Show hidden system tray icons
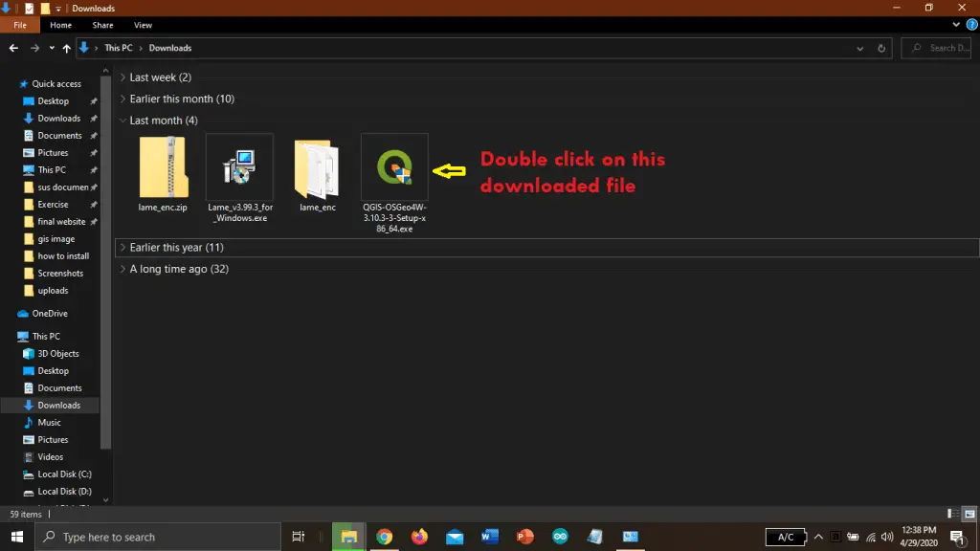Viewport: 980px width, 551px height. click(x=818, y=537)
